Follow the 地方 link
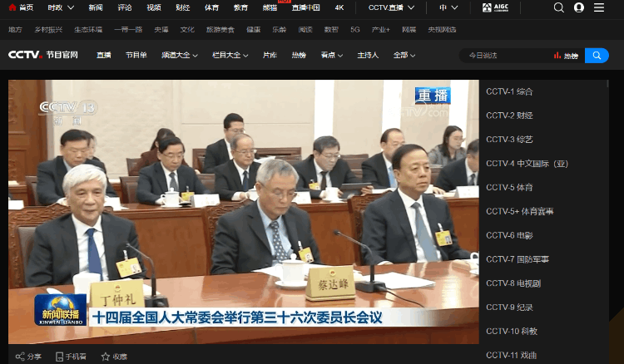624x364 pixels. point(15,29)
